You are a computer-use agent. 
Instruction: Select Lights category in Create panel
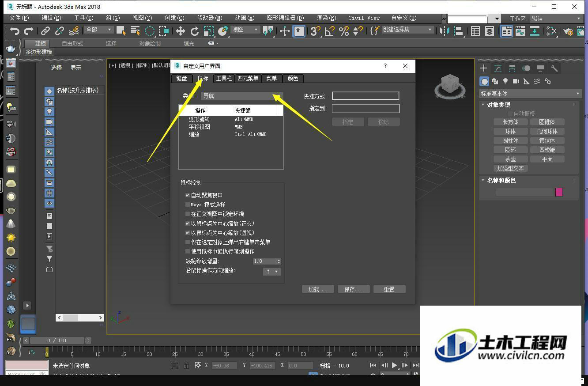pyautogui.click(x=505, y=81)
